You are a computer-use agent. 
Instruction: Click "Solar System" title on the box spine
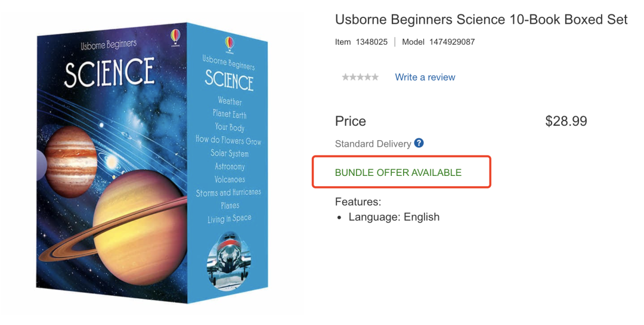[x=230, y=153]
